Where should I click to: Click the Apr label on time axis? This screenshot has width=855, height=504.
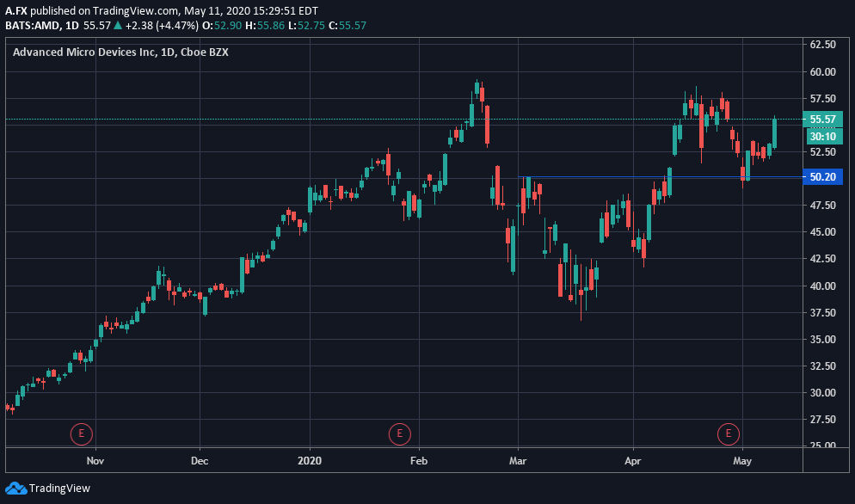pos(633,461)
